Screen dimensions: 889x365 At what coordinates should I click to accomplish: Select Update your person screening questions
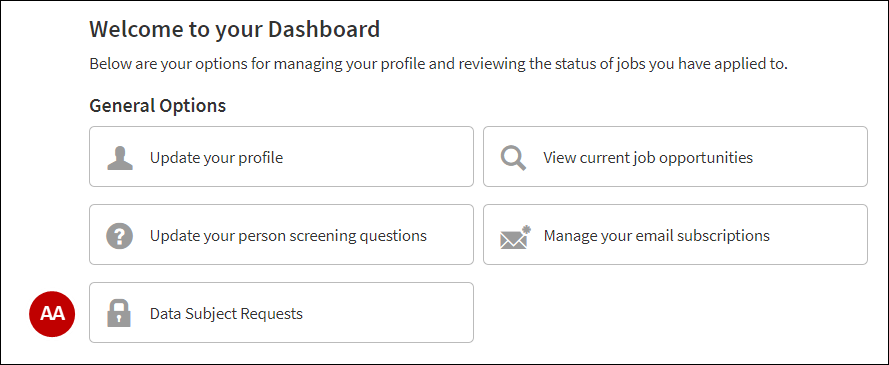coord(288,235)
